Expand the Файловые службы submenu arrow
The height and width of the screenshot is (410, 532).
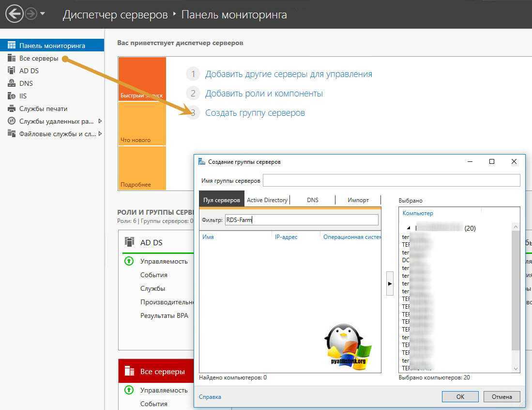click(100, 134)
